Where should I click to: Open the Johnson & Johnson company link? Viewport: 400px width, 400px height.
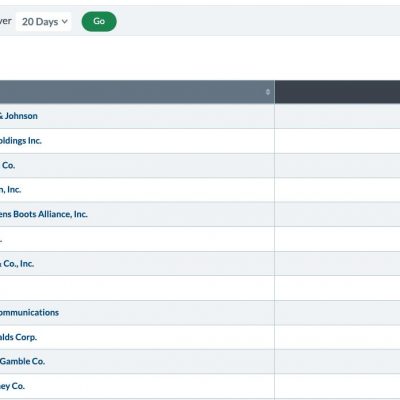point(19,116)
